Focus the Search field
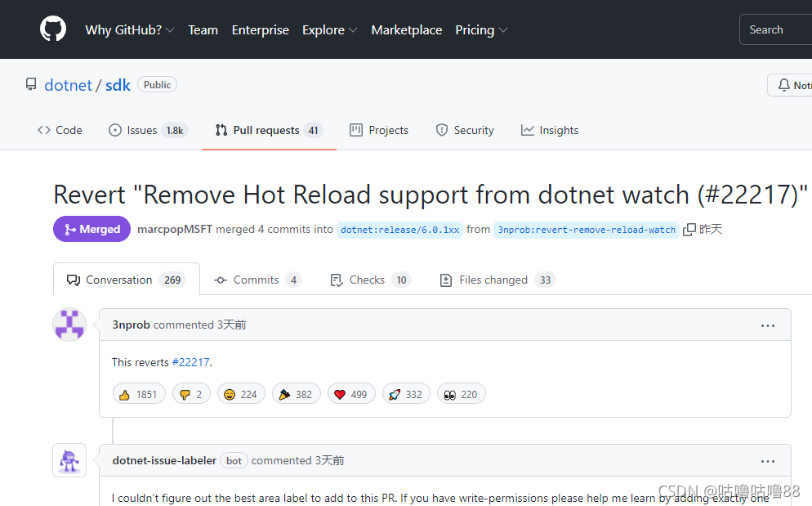The height and width of the screenshot is (506, 812). pos(776,29)
